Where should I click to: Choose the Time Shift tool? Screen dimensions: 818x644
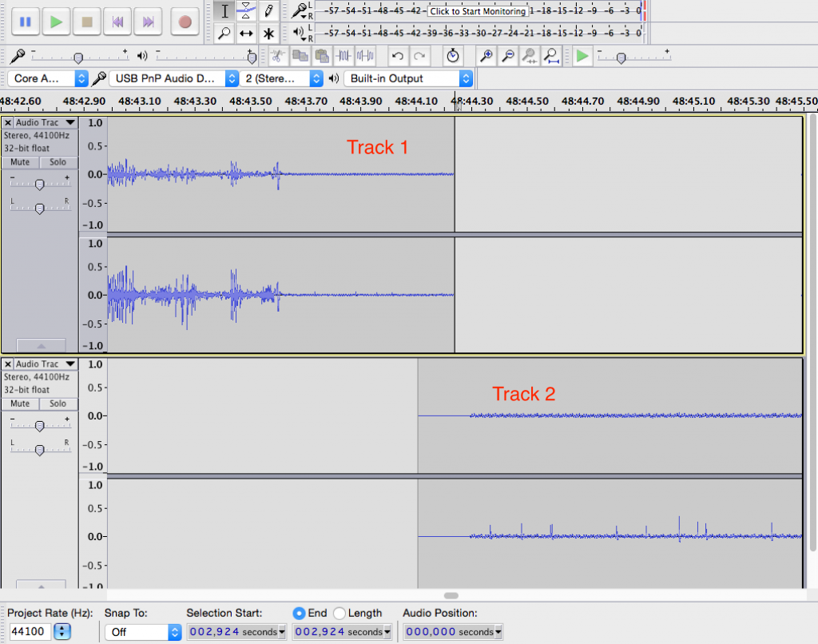click(x=247, y=34)
